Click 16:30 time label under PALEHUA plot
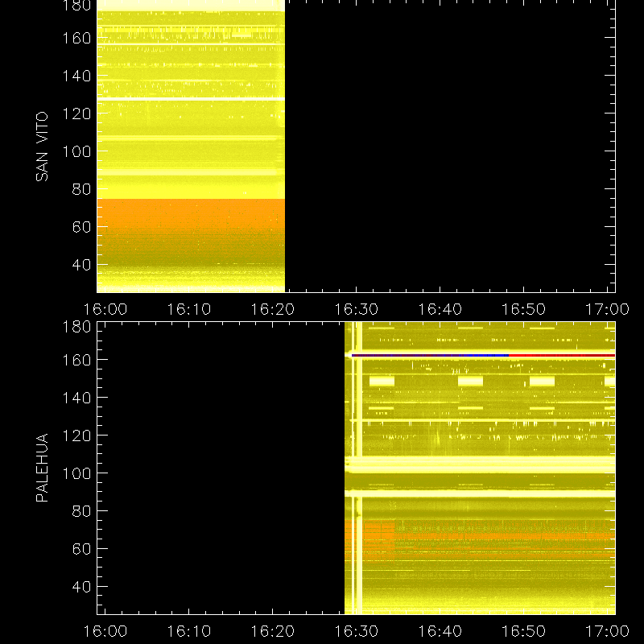This screenshot has width=644, height=644. coord(356,631)
